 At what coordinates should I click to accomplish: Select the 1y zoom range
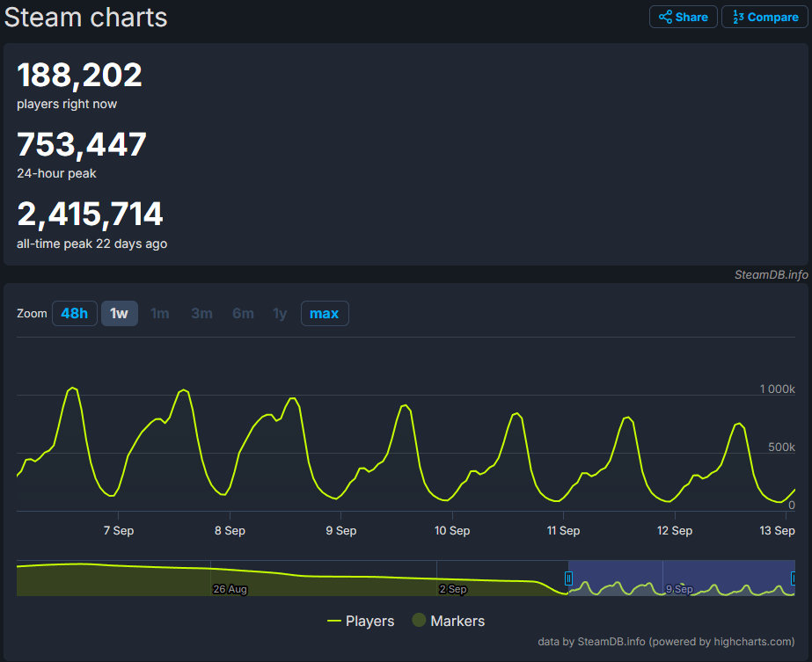point(280,314)
